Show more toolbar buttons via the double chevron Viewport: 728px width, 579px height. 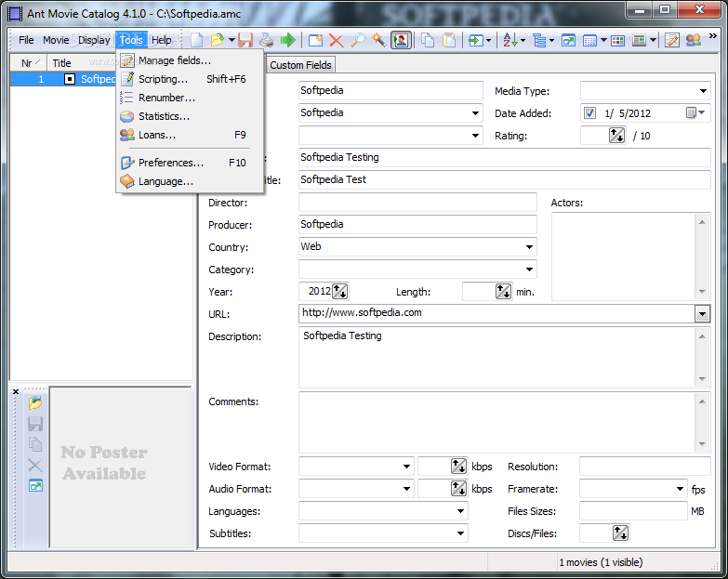point(713,36)
